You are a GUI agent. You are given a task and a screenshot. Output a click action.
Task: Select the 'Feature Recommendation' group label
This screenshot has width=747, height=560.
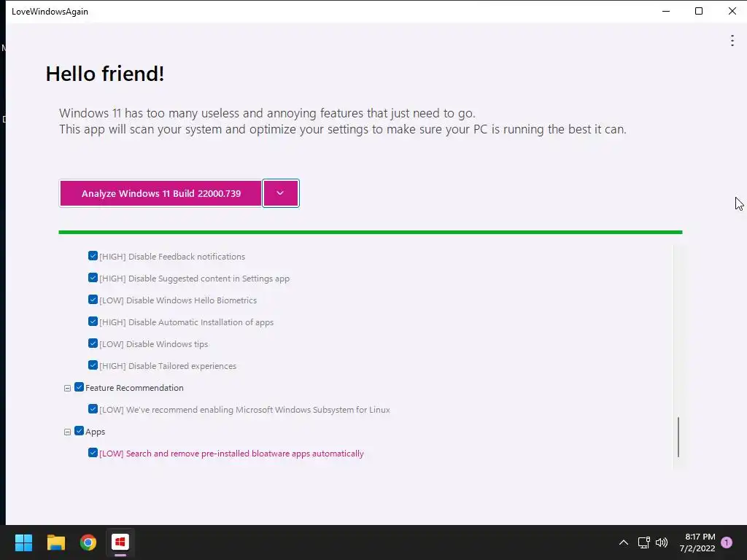[134, 388]
